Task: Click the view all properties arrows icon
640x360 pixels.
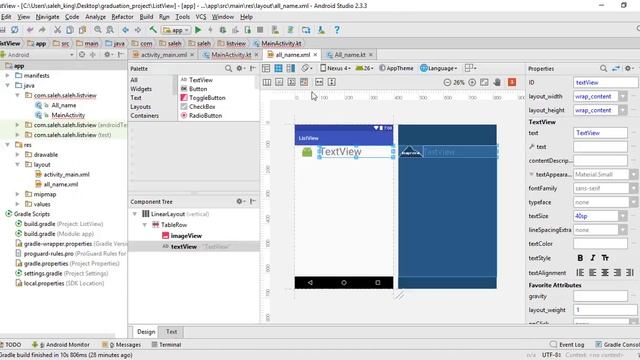Action: pos(616,68)
